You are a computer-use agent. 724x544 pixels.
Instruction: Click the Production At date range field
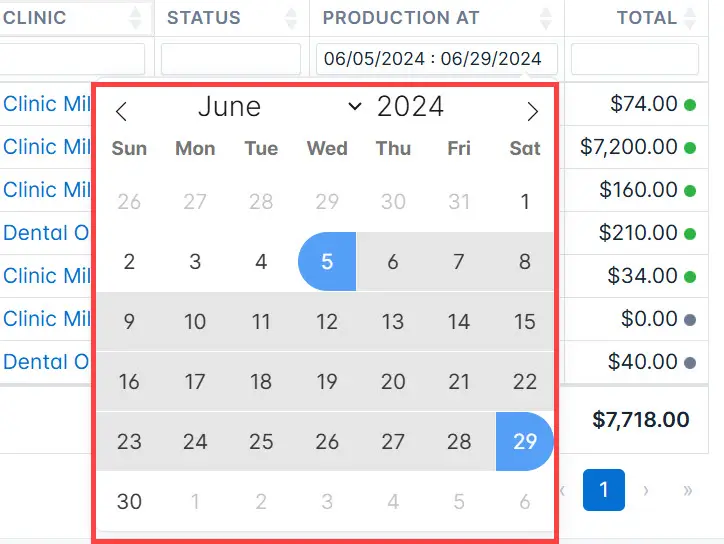pos(436,59)
